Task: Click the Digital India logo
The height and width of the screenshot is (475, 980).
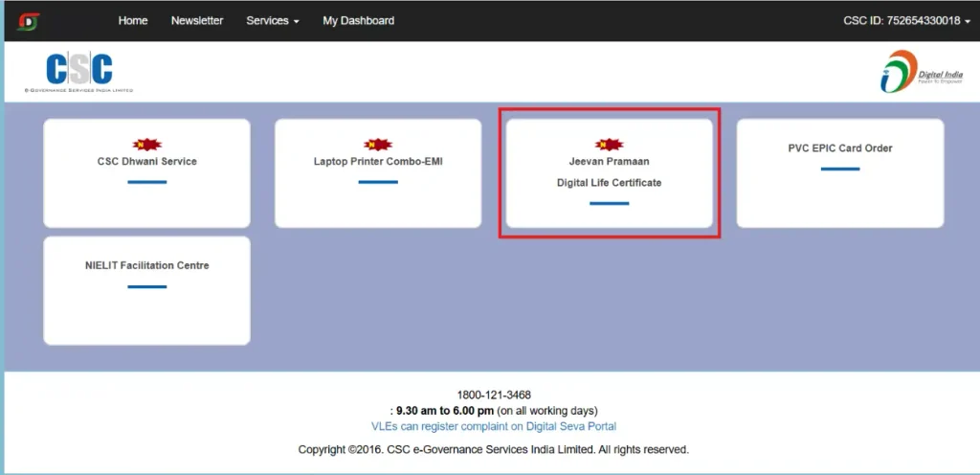Action: pos(921,72)
